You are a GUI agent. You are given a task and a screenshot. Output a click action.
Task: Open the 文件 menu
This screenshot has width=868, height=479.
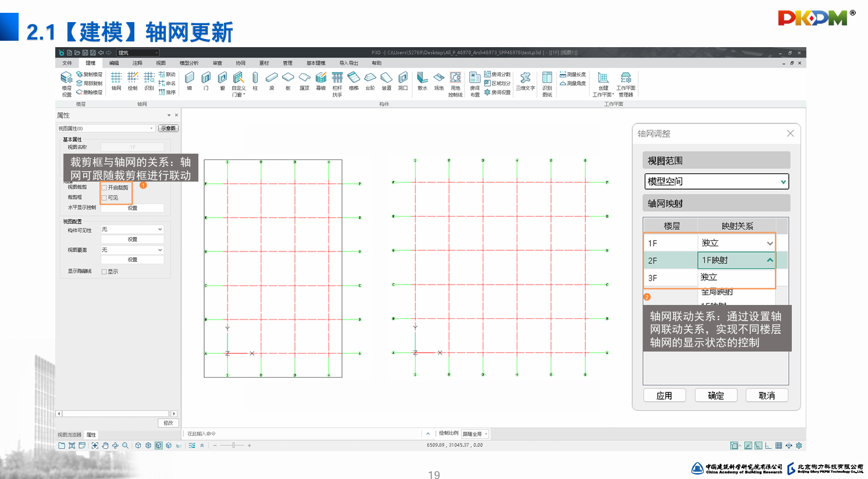click(67, 63)
